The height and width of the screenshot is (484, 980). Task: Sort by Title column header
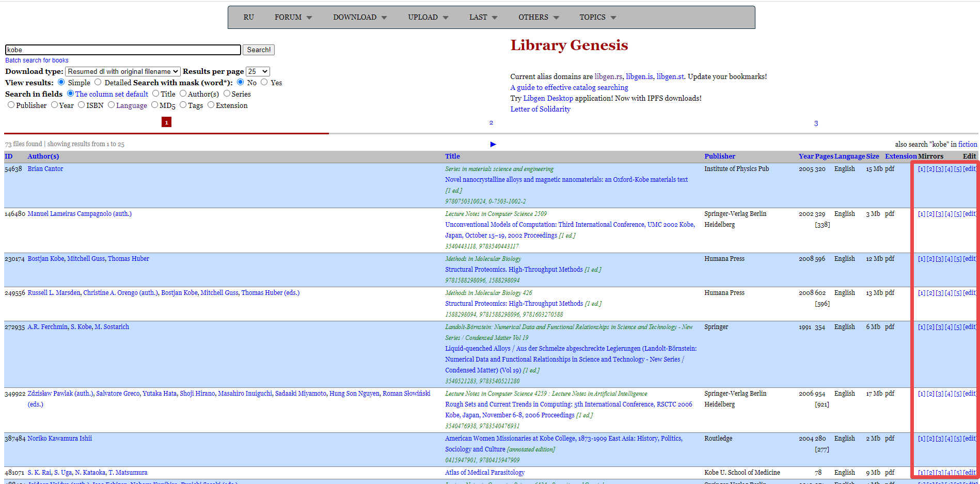(x=452, y=156)
